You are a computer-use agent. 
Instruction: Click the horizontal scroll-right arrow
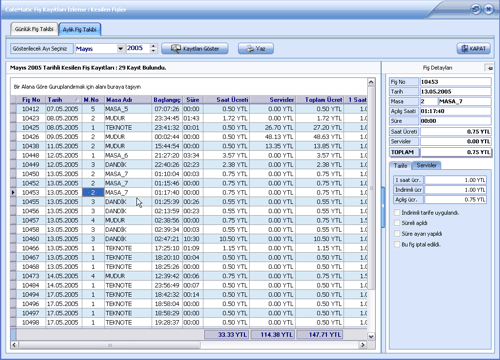click(363, 345)
